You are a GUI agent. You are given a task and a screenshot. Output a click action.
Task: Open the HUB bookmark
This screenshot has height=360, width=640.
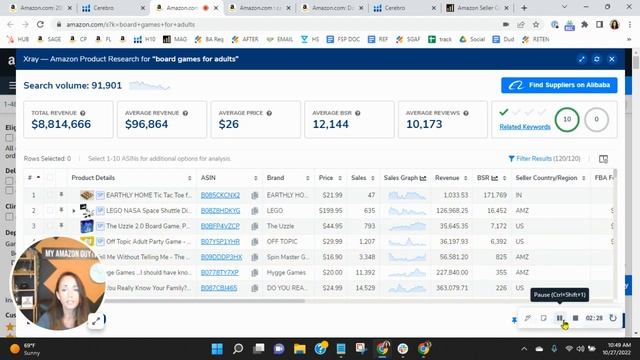(18, 39)
